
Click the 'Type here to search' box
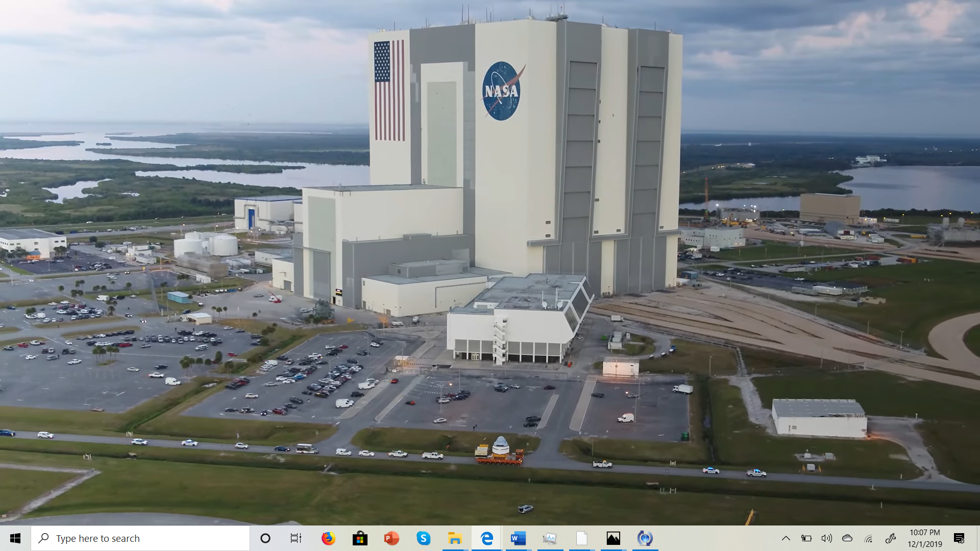[x=140, y=538]
